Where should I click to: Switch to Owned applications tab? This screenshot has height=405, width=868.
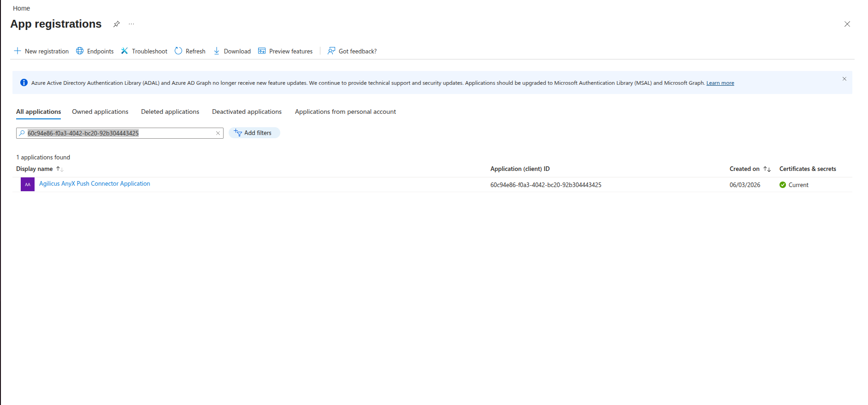100,112
